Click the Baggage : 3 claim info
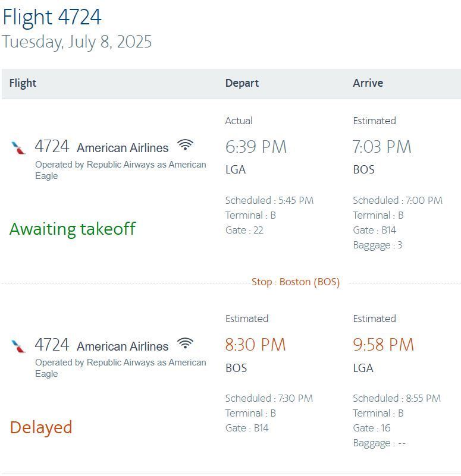461x476 pixels. 377,245
